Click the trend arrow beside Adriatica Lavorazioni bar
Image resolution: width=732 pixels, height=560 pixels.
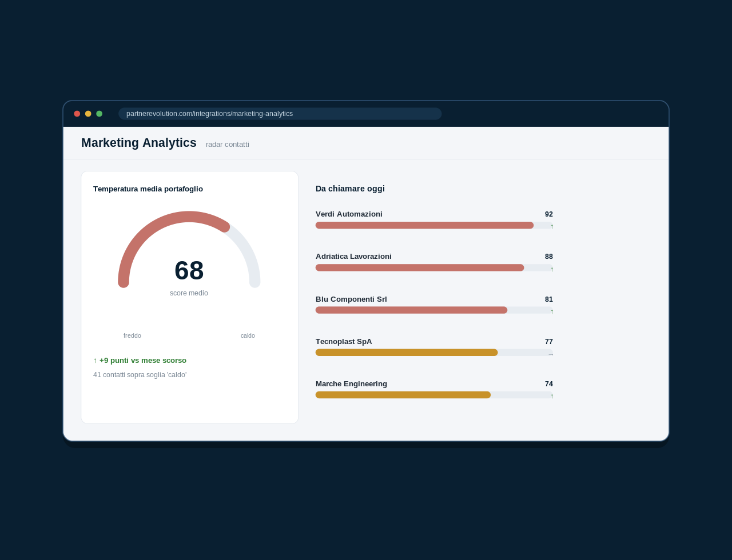click(x=552, y=269)
